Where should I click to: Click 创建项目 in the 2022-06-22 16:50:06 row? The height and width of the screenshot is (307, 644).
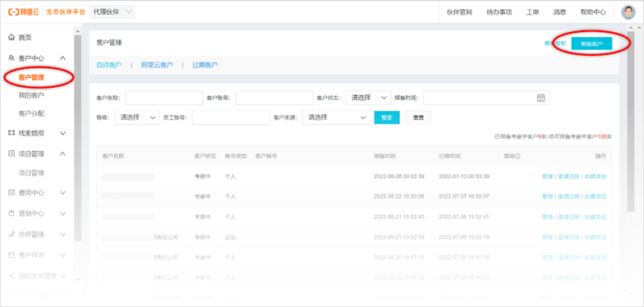pyautogui.click(x=595, y=197)
